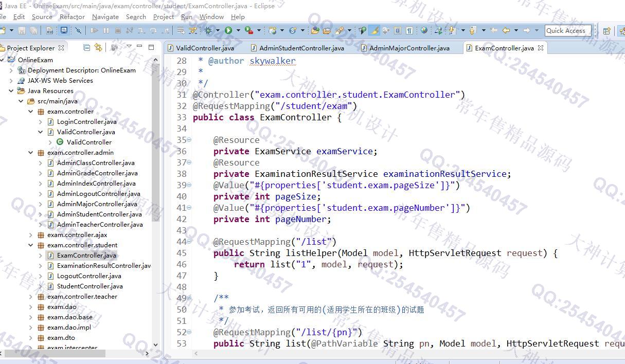Go back with yellow Back arrow
Screen dimensions: 625x364
point(506,30)
